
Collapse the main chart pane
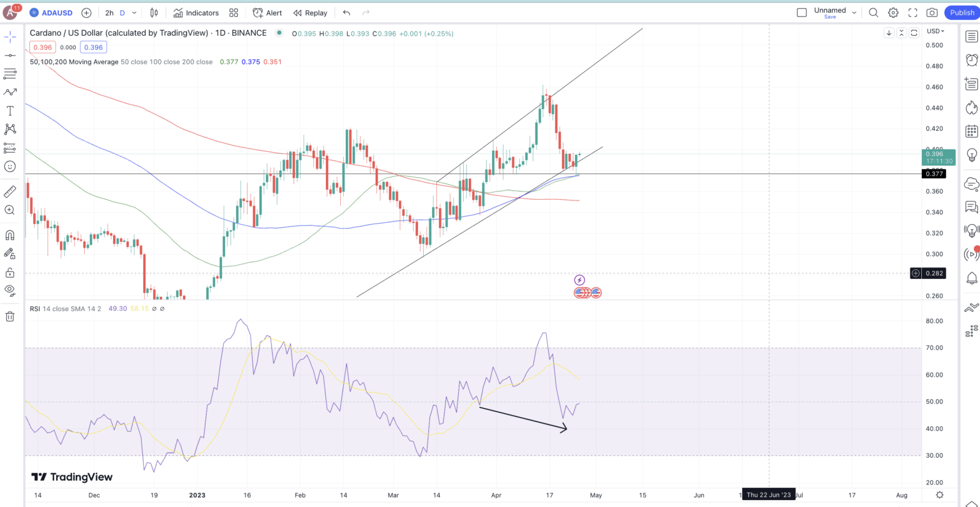[902, 33]
